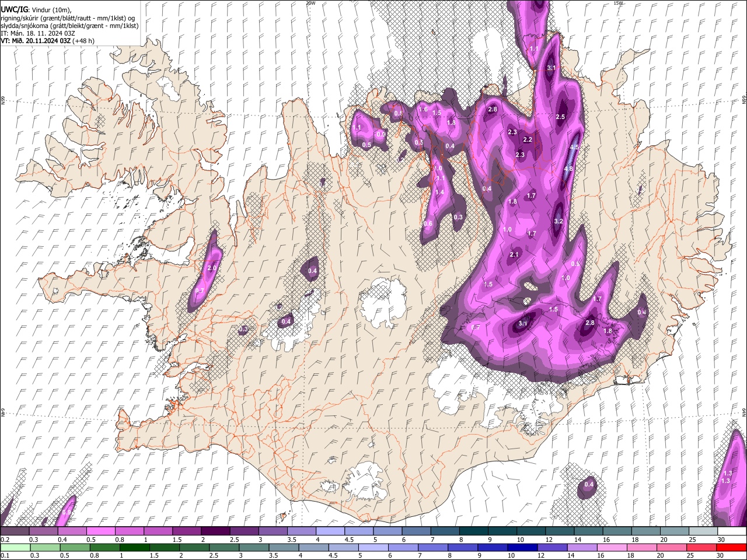
Task: Pick the white upper swatch starting at 30
Action: [731, 531]
